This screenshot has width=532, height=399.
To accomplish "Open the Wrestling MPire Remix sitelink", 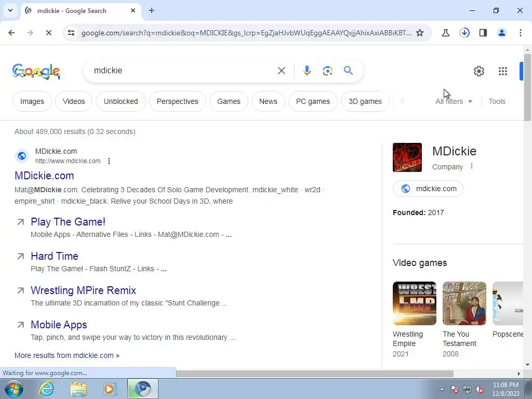I will (x=83, y=290).
